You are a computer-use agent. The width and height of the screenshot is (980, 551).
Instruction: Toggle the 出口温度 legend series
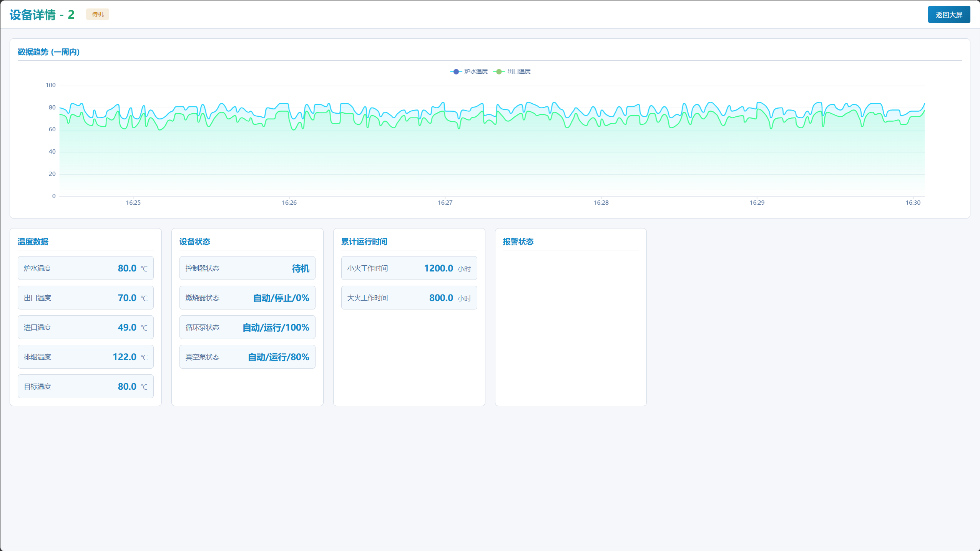[518, 71]
